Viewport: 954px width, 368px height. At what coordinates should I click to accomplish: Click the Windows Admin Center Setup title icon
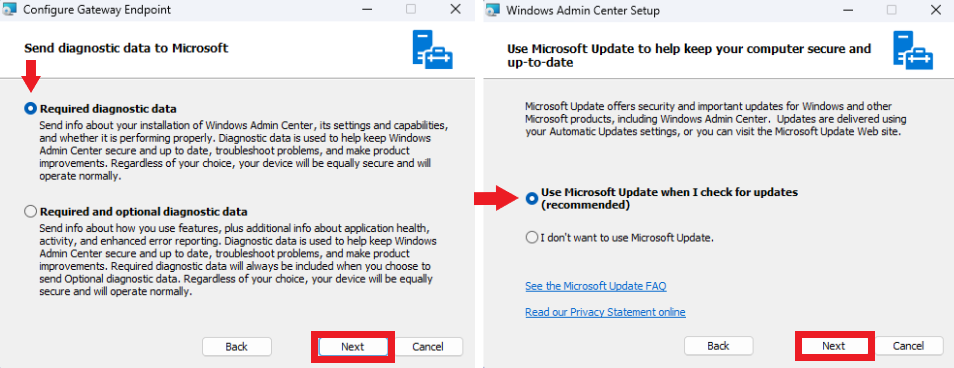click(493, 10)
